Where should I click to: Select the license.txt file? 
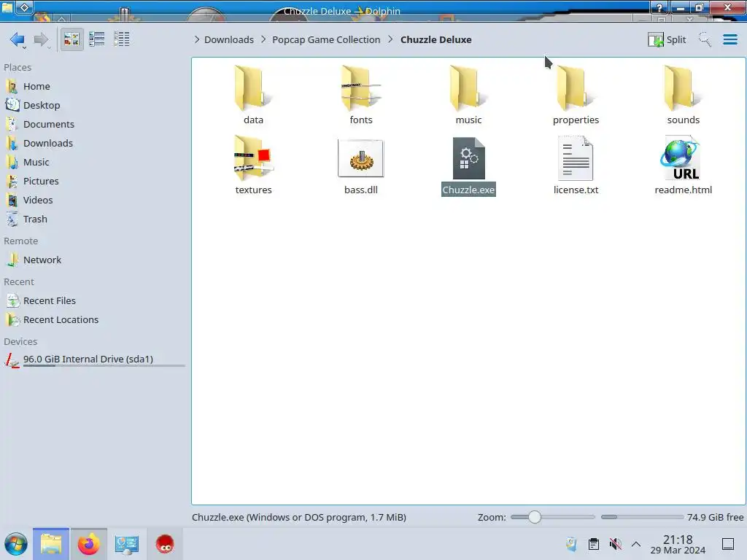click(576, 165)
